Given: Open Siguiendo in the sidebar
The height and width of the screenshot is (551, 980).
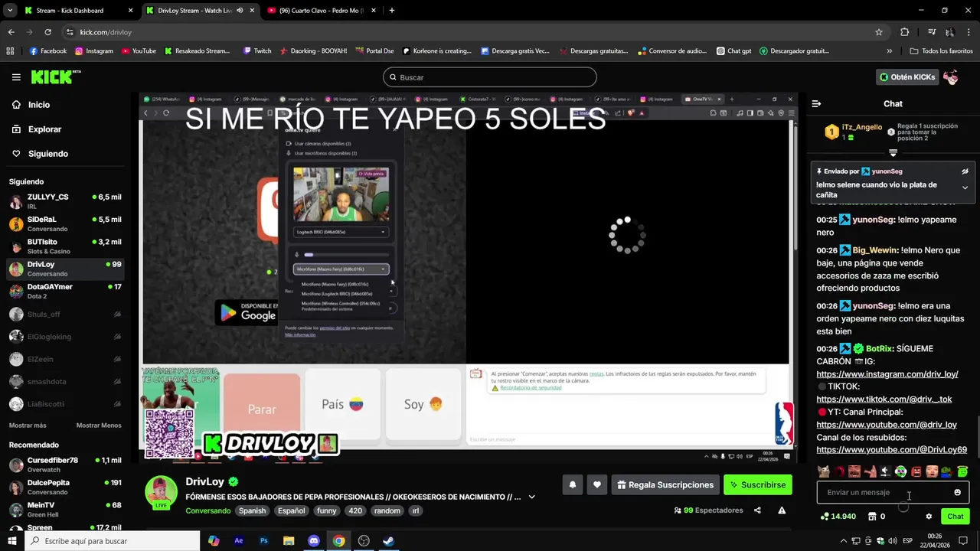Looking at the screenshot, I should coord(47,154).
